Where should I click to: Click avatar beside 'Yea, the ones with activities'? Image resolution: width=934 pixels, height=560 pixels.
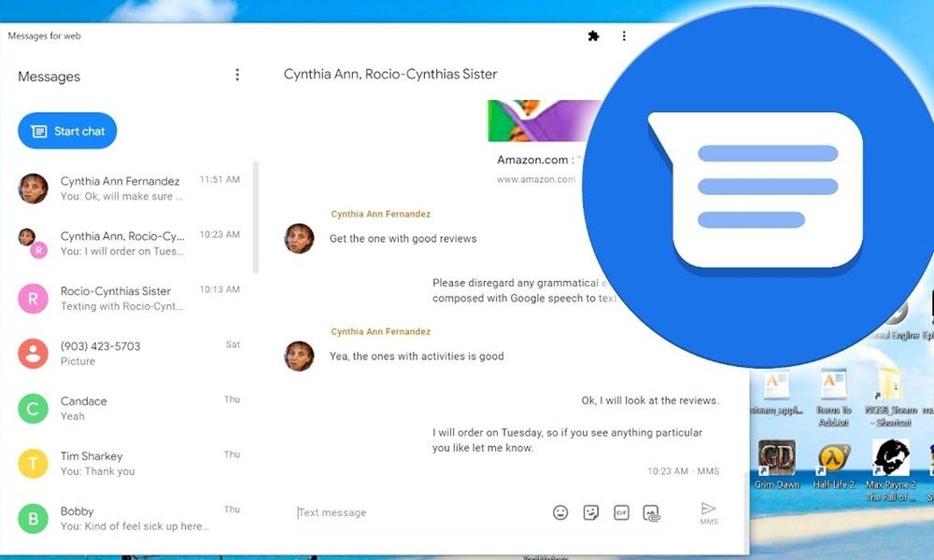pos(299,356)
